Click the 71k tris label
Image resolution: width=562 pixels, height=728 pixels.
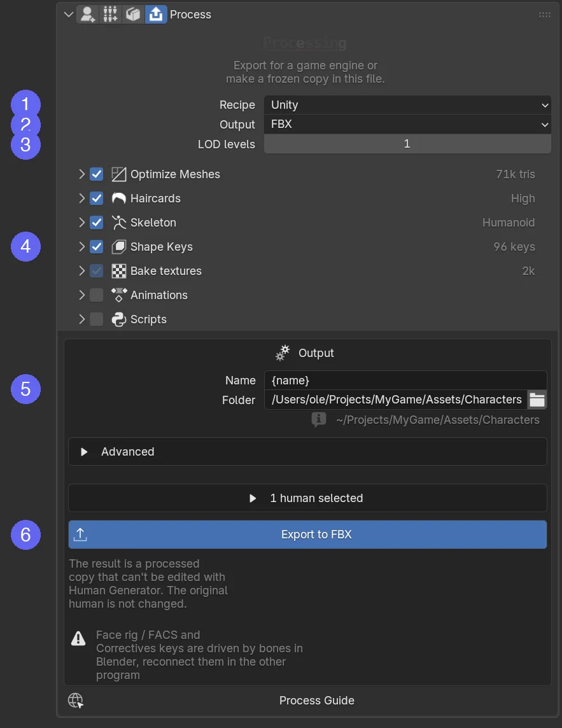(x=515, y=174)
